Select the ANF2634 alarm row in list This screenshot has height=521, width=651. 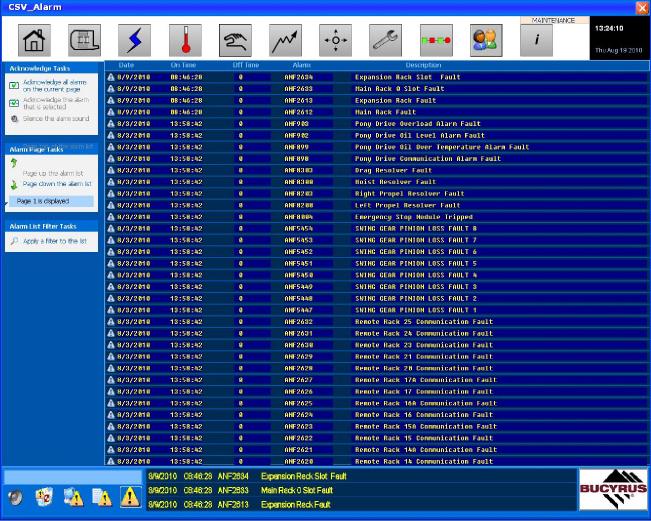(x=377, y=77)
